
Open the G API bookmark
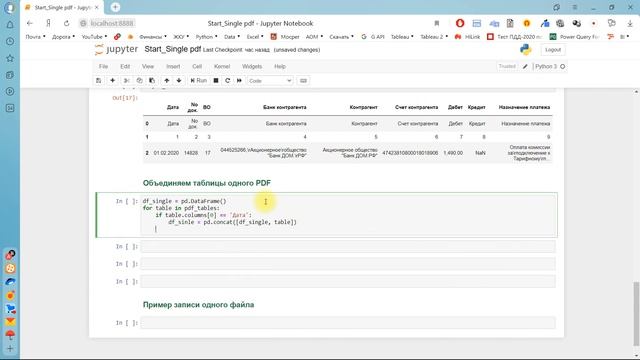pyautogui.click(x=373, y=37)
